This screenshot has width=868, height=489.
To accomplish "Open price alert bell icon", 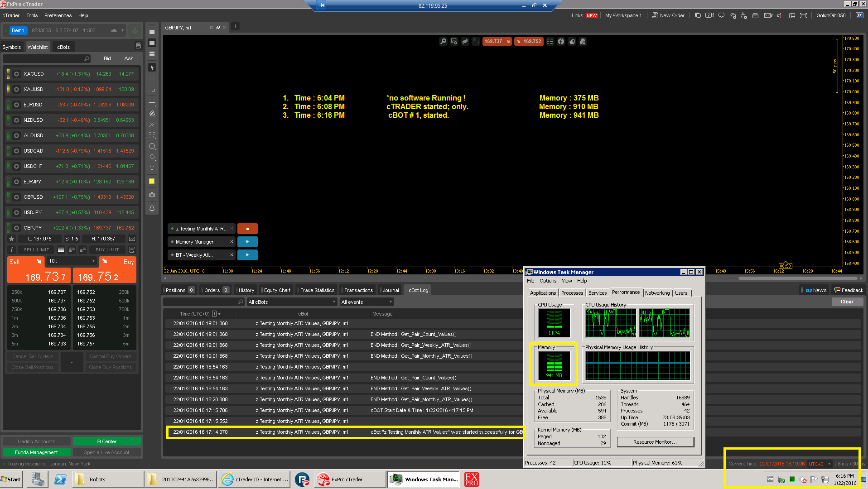I will (x=152, y=208).
